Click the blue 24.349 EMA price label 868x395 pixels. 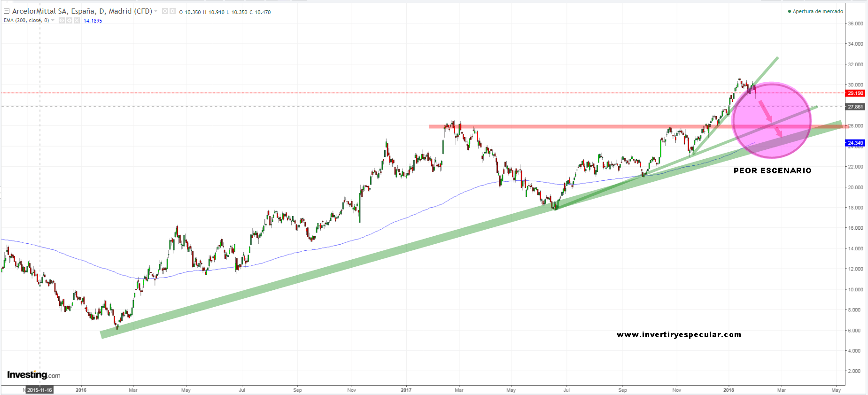click(x=855, y=143)
